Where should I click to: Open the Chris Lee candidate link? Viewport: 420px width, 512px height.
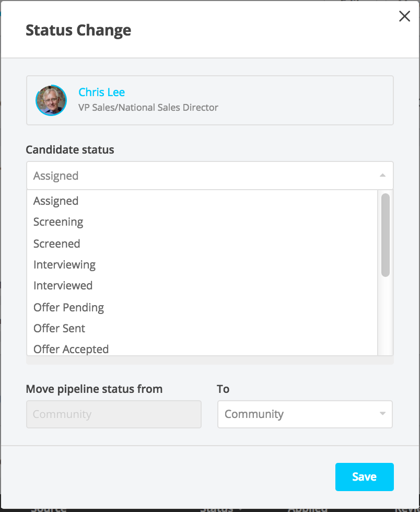click(x=101, y=92)
